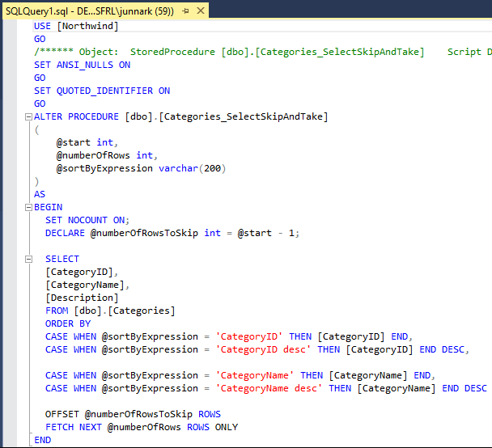Click the SET NOCOUNT ON; line

click(87, 220)
